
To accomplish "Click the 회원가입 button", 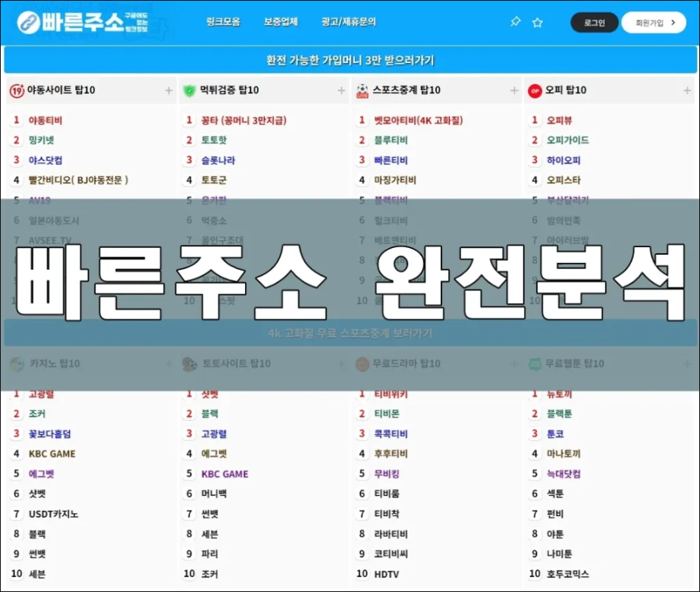I will pyautogui.click(x=653, y=23).
